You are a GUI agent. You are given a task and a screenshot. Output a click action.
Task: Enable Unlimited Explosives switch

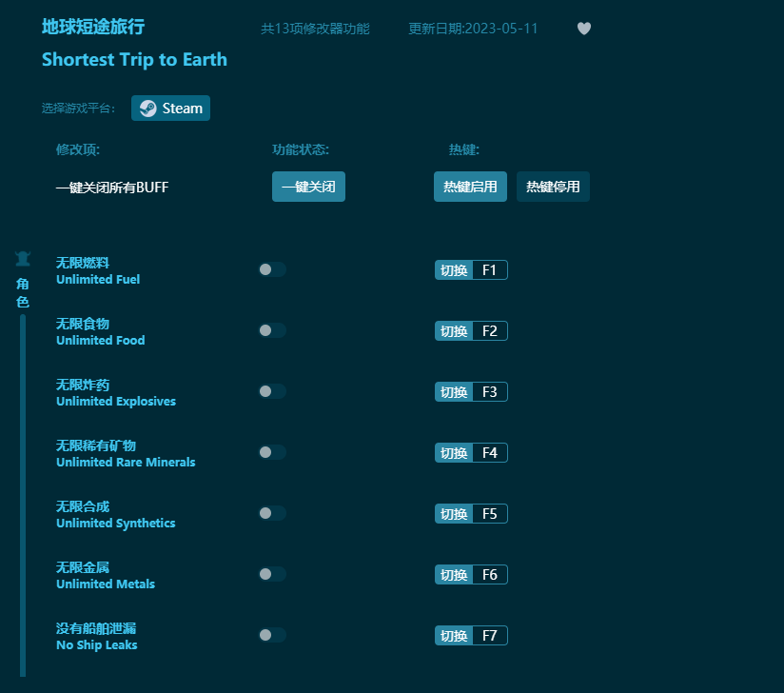click(272, 391)
